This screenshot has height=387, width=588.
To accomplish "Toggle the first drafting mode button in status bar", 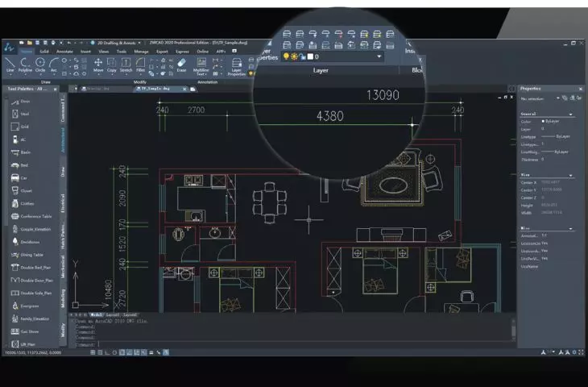I will point(93,352).
